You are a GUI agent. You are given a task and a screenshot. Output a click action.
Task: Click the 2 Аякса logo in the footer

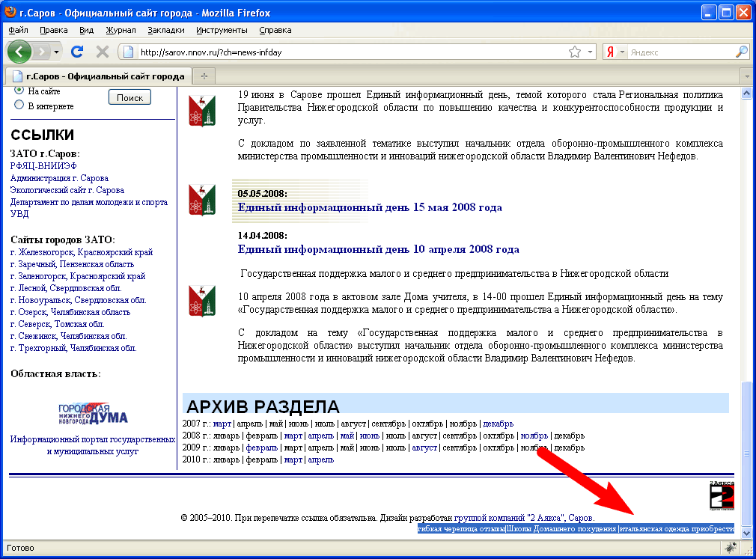722,495
